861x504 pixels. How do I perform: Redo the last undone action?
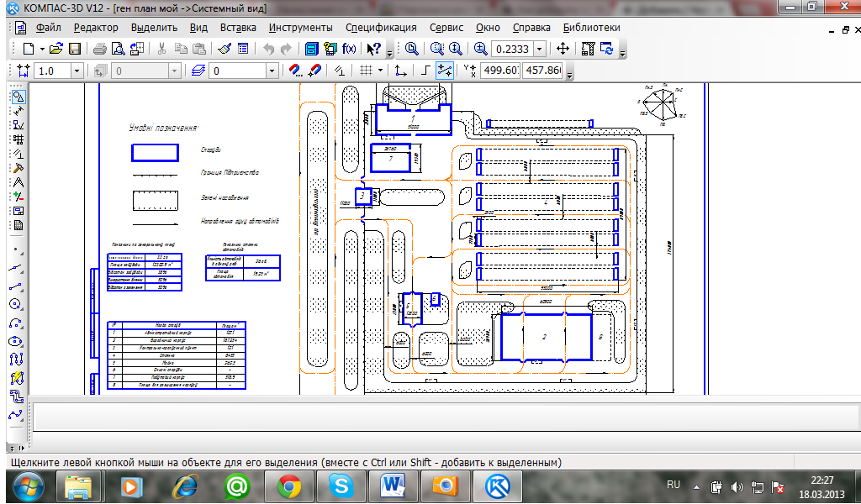[286, 49]
